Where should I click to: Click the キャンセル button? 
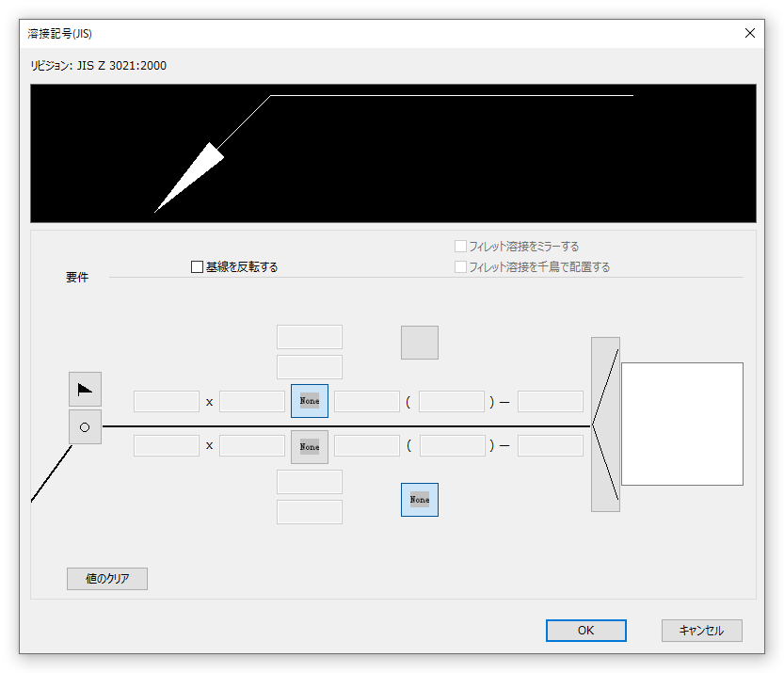click(701, 631)
